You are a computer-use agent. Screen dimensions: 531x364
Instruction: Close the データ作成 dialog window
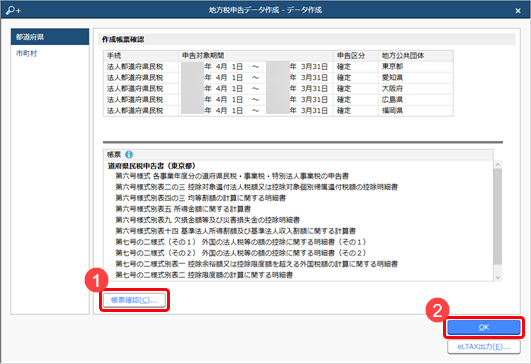coord(518,10)
